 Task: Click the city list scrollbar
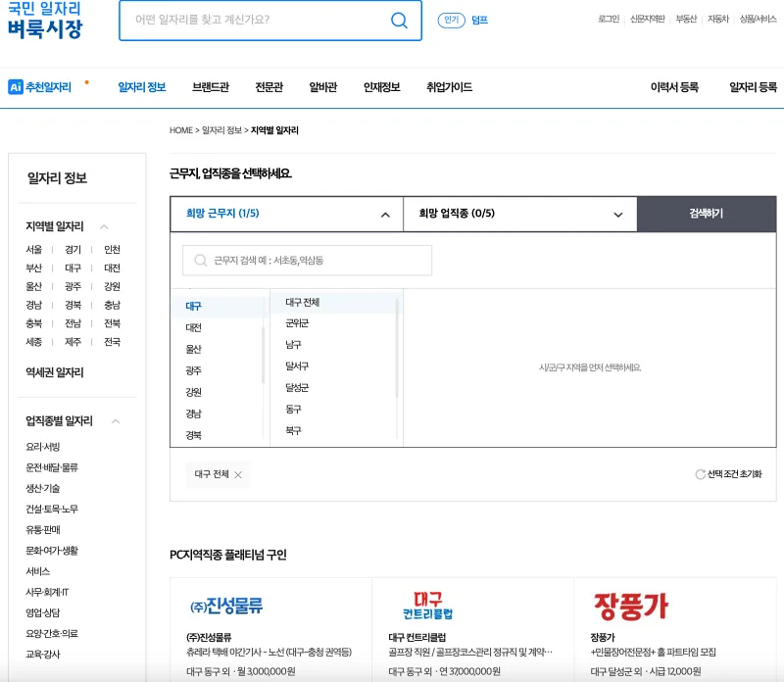tap(263, 355)
